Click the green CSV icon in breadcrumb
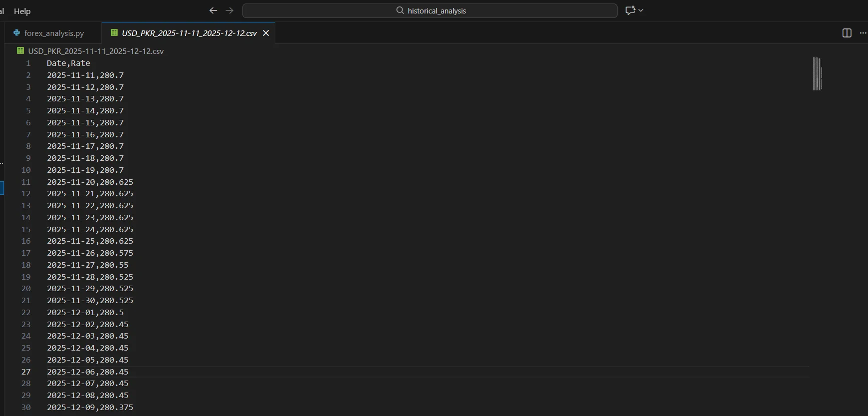 [20, 51]
